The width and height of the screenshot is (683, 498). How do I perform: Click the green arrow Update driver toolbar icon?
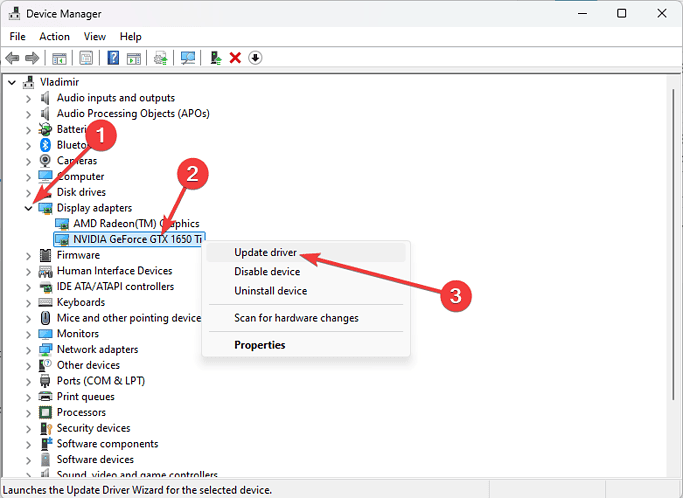click(x=215, y=58)
